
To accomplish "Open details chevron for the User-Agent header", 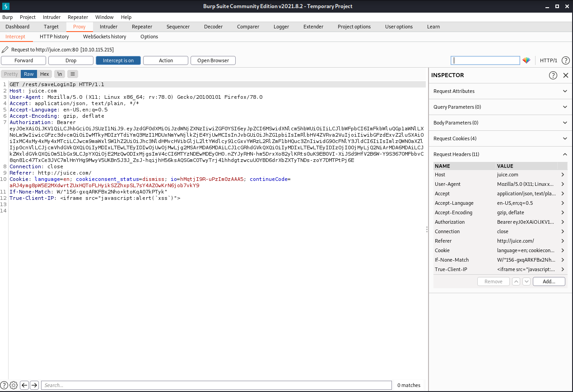I will 563,184.
